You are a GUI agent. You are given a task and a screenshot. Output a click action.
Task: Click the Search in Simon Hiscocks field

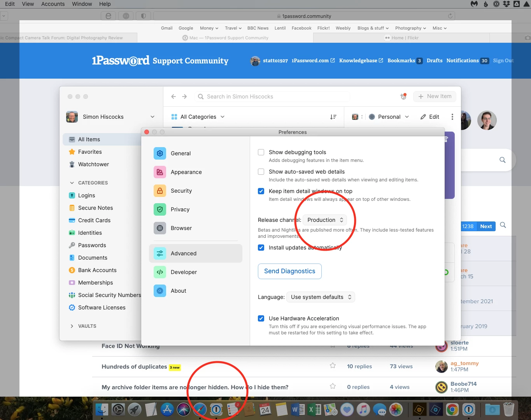click(x=272, y=97)
